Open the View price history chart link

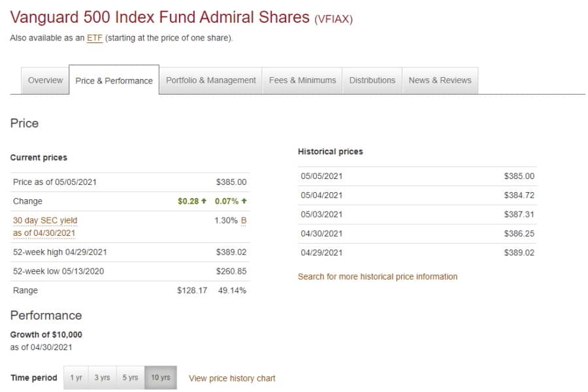[231, 378]
